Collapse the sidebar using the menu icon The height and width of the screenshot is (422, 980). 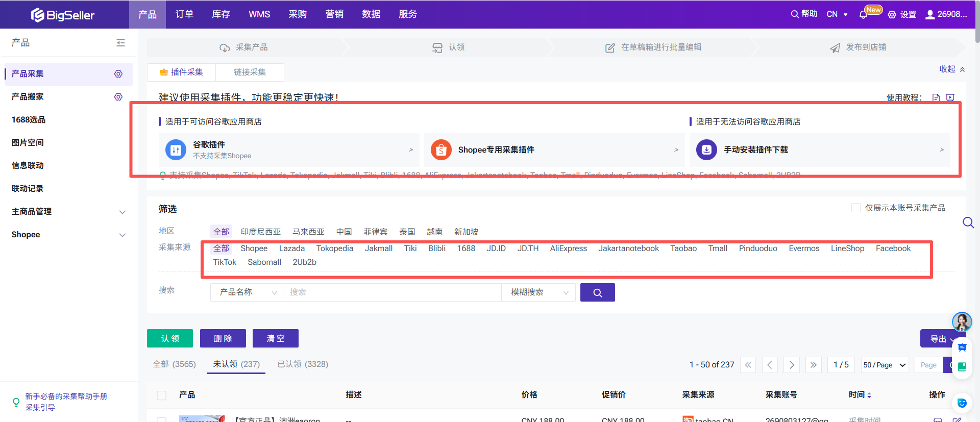(120, 43)
